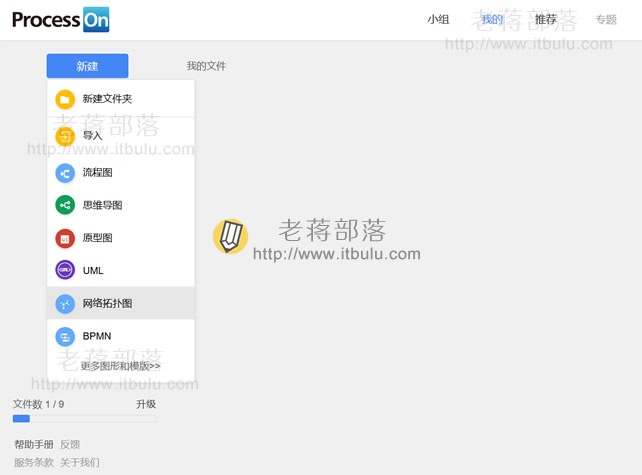Click the ProcessOn logo
This screenshot has width=642, height=475.
point(61,19)
